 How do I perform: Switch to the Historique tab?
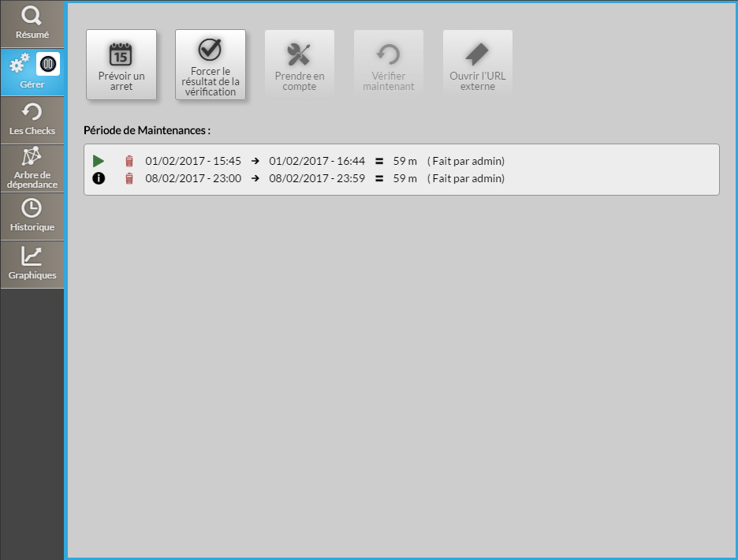tap(32, 216)
